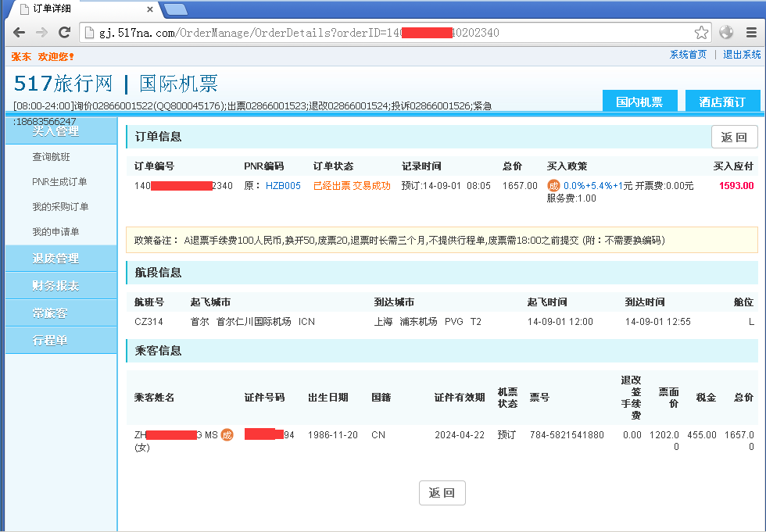Click the address bar URL field
The width and height of the screenshot is (766, 532).
pyautogui.click(x=394, y=33)
